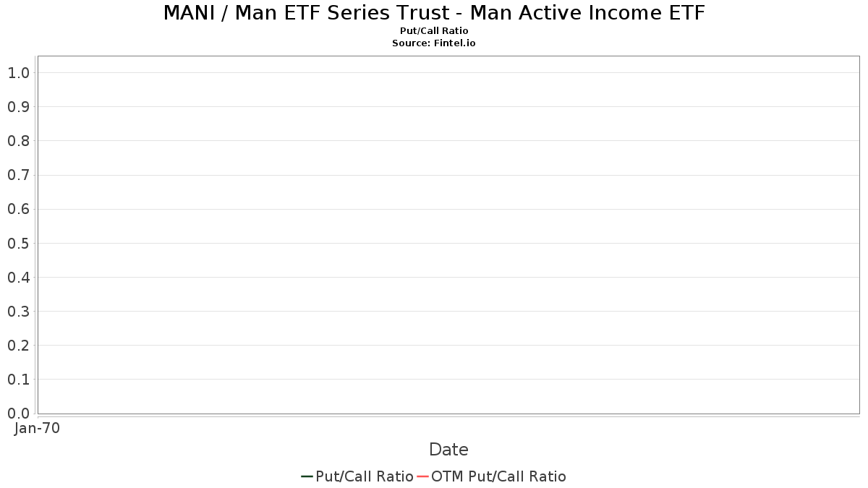Image resolution: width=868 pixels, height=488 pixels.
Task: Click the red OTM Put/Call Ratio legend line
Action: click(x=423, y=476)
